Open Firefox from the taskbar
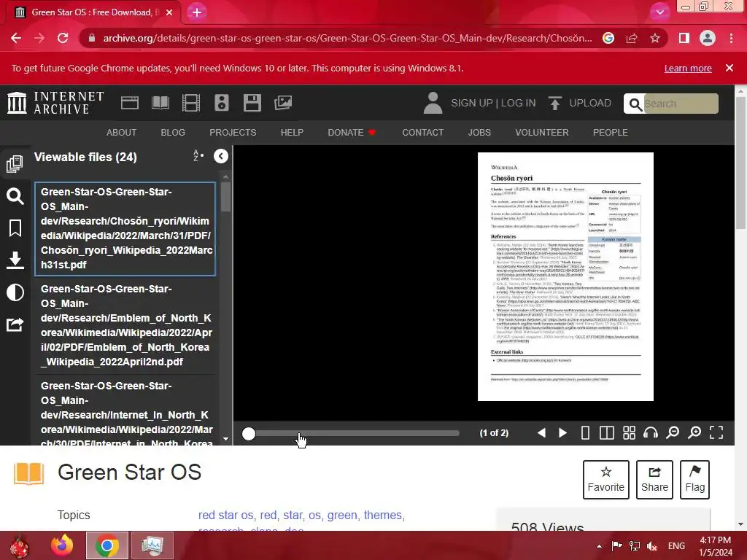Viewport: 747px width, 560px height. 62,545
